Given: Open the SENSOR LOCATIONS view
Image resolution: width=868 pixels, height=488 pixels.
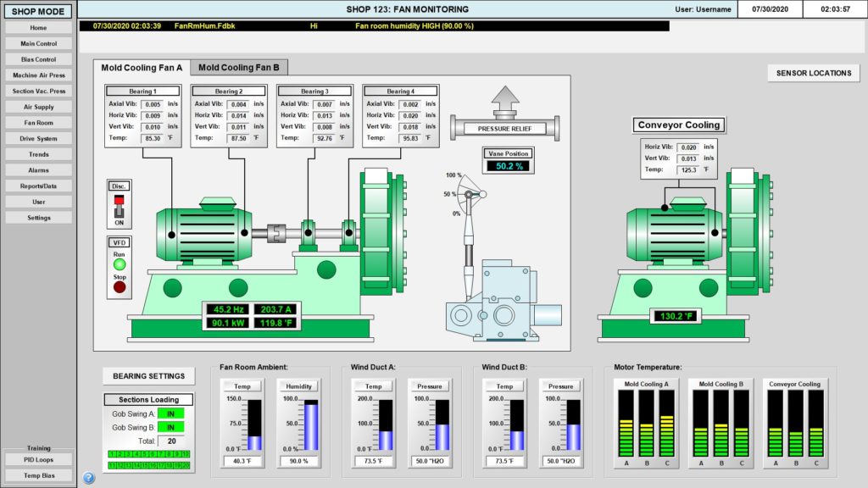Looking at the screenshot, I should [814, 74].
